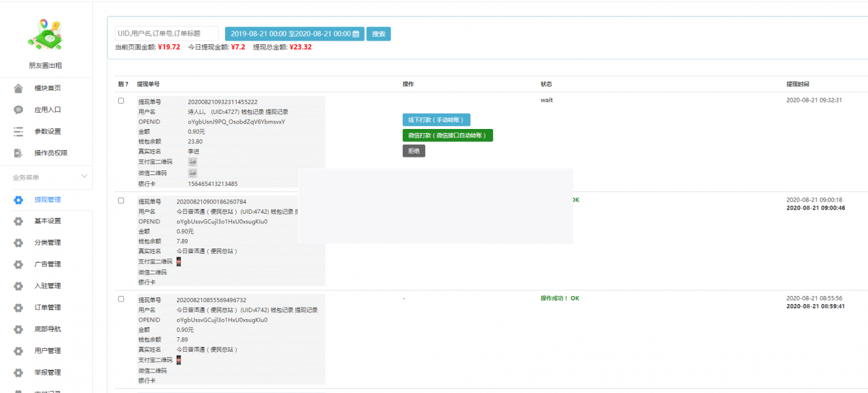The width and height of the screenshot is (868, 393).
Task: Select checkbox for withdrawal 202008210855569496732
Action: click(121, 299)
